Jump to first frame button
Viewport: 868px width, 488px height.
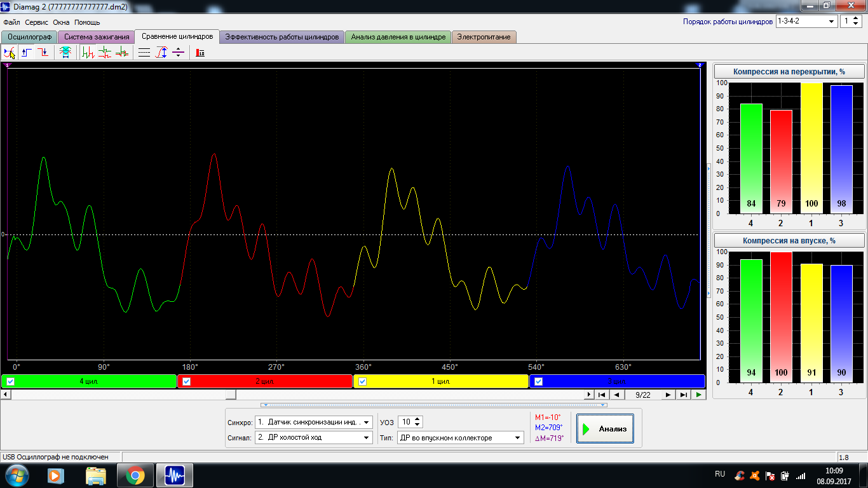point(601,395)
